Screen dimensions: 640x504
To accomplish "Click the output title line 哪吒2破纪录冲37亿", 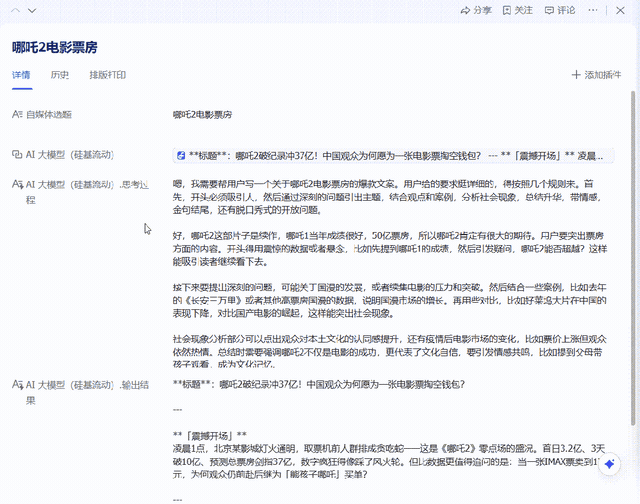I will [319, 384].
